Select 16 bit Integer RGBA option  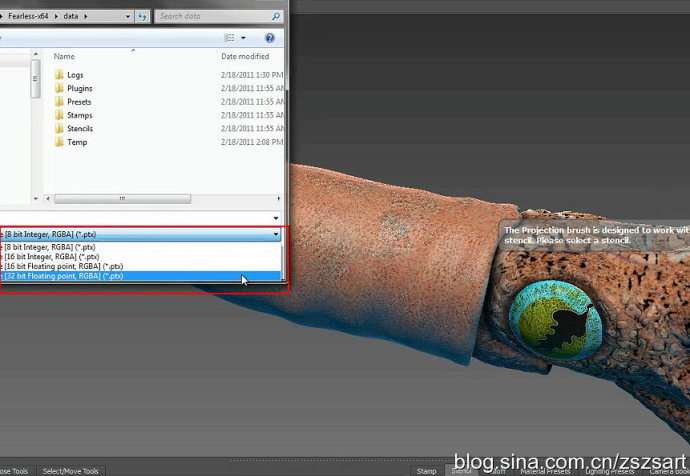tap(140, 257)
